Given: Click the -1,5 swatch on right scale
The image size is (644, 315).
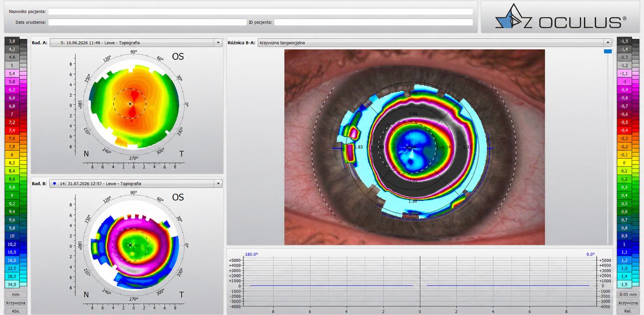Looking at the screenshot, I should (x=624, y=41).
